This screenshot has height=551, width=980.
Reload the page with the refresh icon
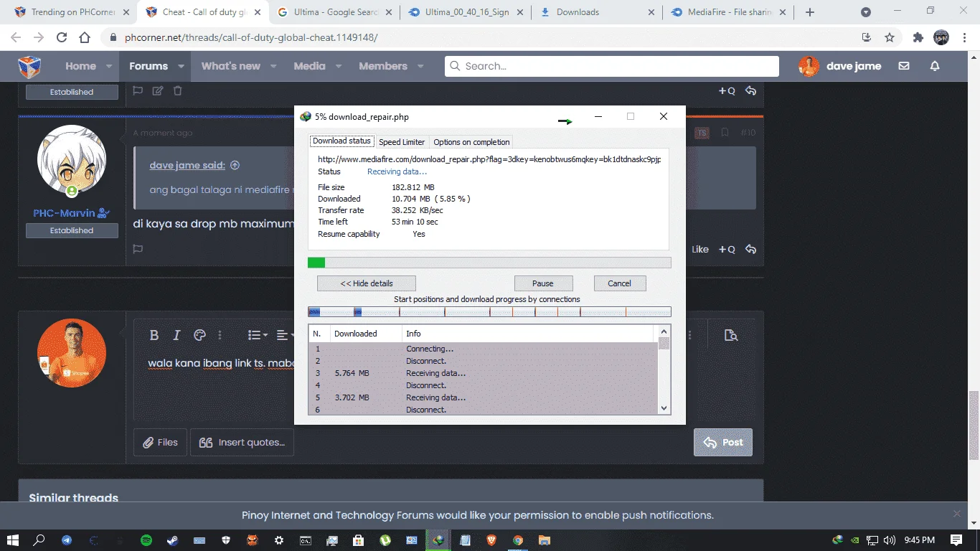(62, 37)
